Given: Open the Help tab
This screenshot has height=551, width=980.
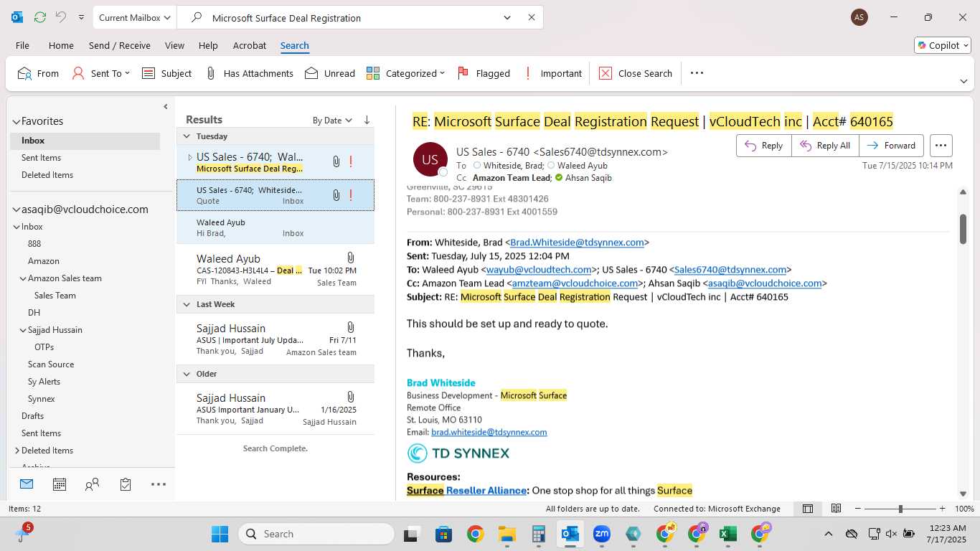Looking at the screenshot, I should pos(208,45).
